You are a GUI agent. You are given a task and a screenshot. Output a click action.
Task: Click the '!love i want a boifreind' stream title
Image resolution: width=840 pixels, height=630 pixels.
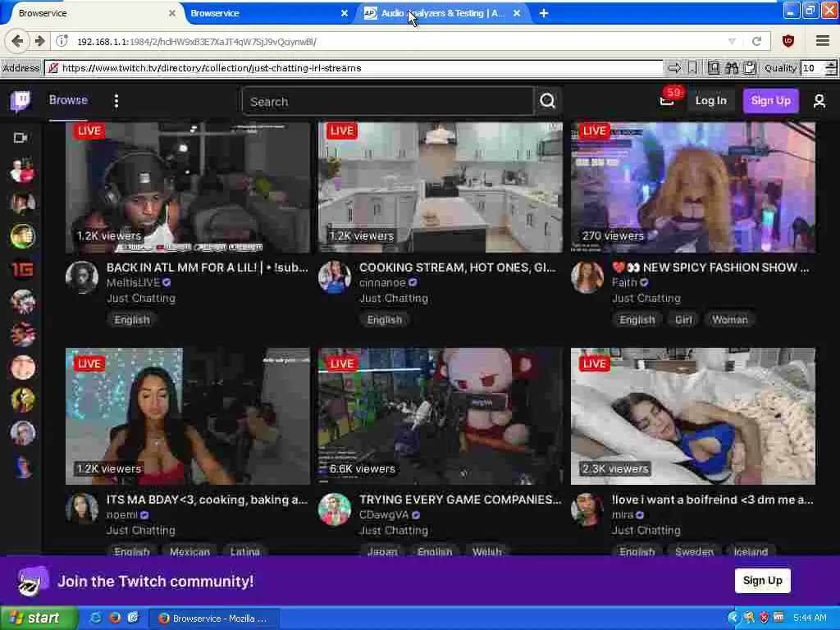pyautogui.click(x=713, y=500)
